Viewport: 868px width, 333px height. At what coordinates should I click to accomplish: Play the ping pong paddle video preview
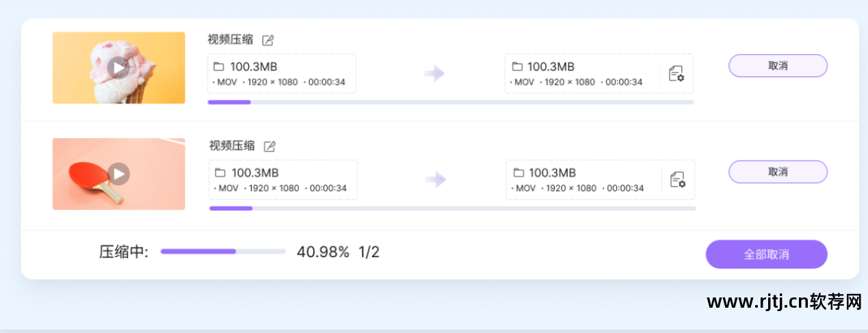pos(119,174)
